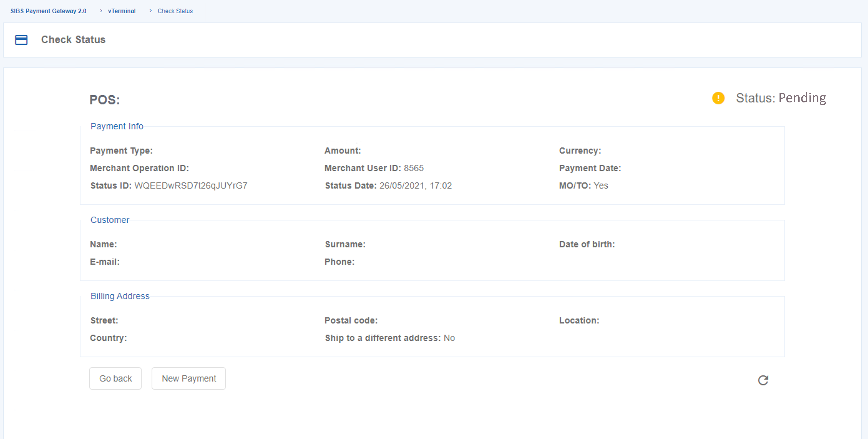Image resolution: width=868 pixels, height=439 pixels.
Task: Click the refresh status icon
Action: 763,380
